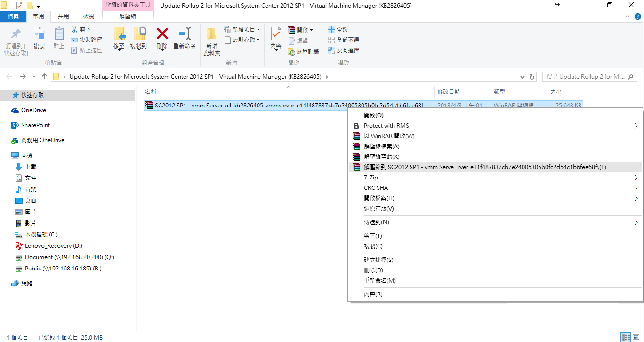Open the Easy access (輕鬆存取) dropdown
The height and width of the screenshot is (342, 644).
coord(241,40)
